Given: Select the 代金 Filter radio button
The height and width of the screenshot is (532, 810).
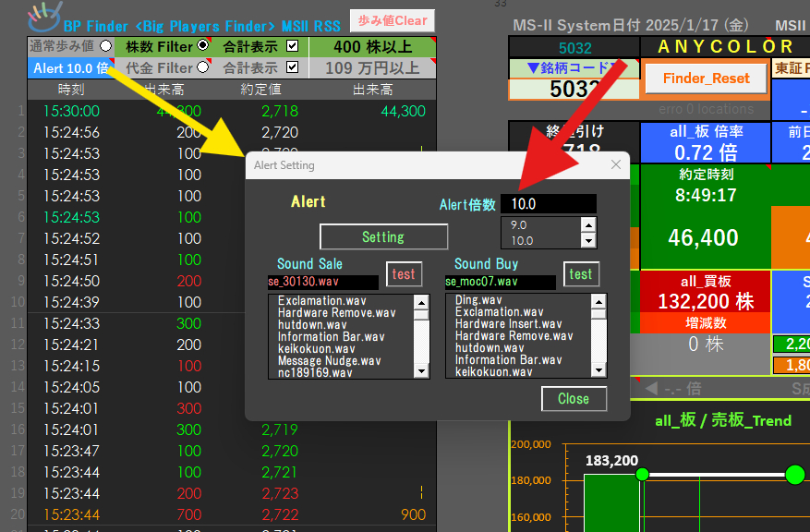Looking at the screenshot, I should tap(203, 66).
